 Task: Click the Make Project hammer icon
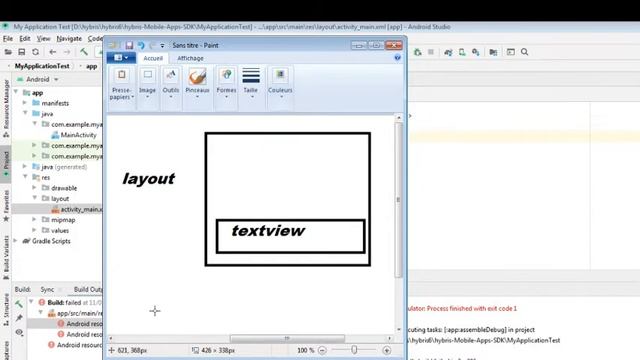coord(84,52)
